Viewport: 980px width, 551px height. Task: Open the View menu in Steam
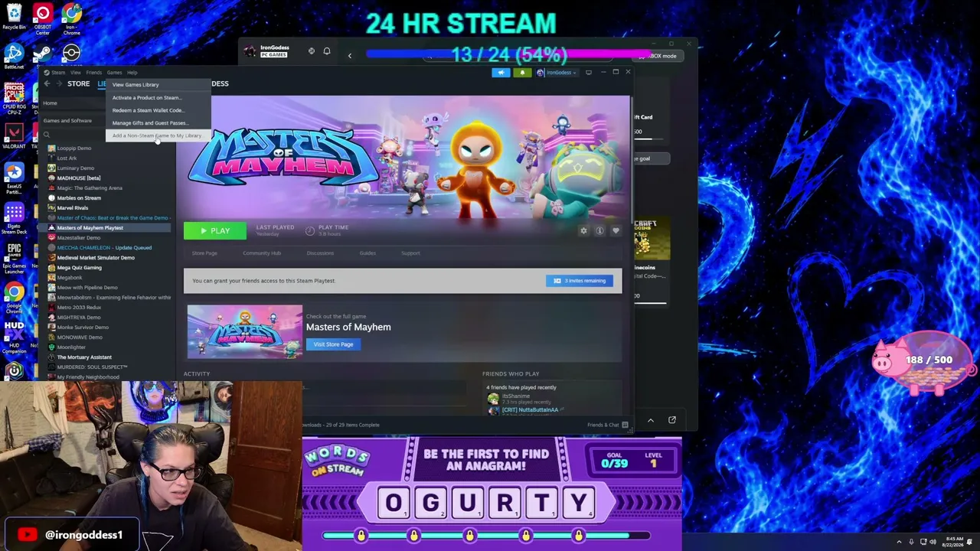76,72
